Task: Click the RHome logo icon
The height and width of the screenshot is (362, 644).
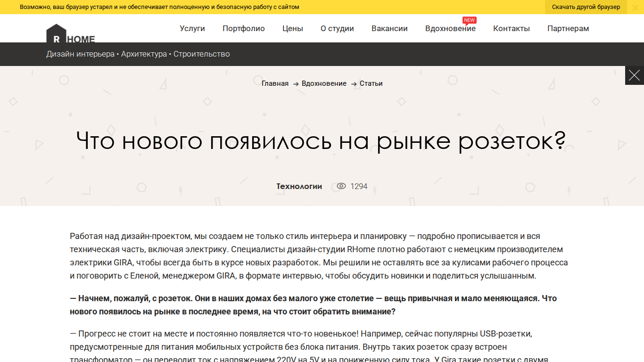Action: coord(71,34)
